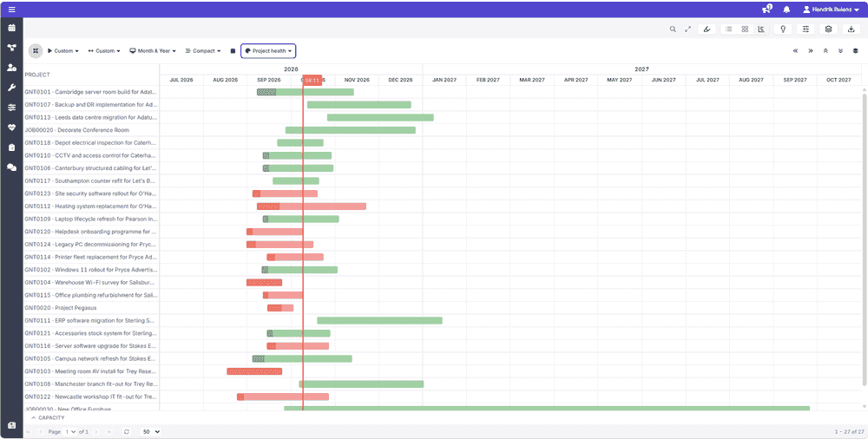The height and width of the screenshot is (439, 868).
Task: Open the Compact density dropdown
Action: (202, 51)
